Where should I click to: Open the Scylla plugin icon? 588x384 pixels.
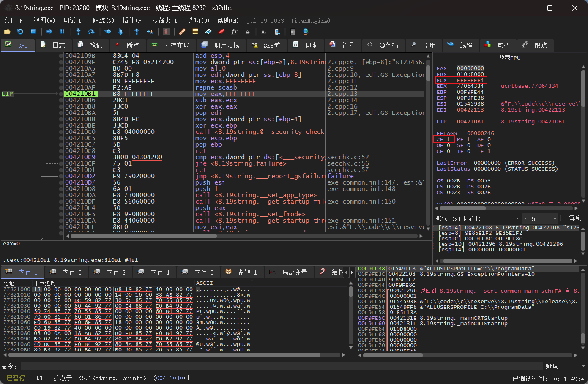tap(166, 32)
